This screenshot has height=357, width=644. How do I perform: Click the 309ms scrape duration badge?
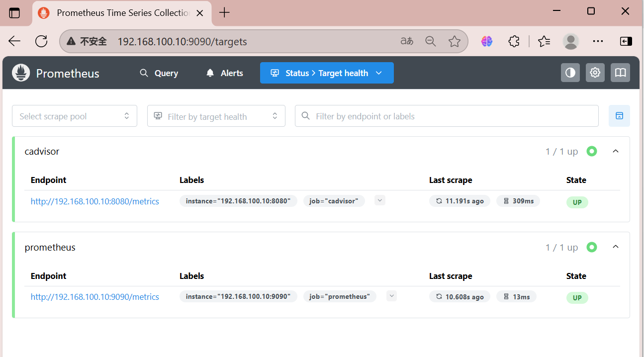[518, 201]
